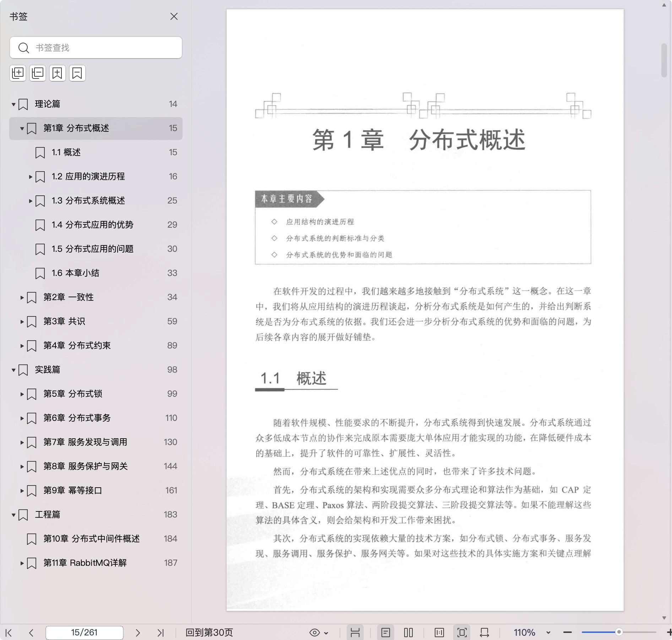
Task: Open the 110% zoom level dropdown
Action: [x=548, y=633]
